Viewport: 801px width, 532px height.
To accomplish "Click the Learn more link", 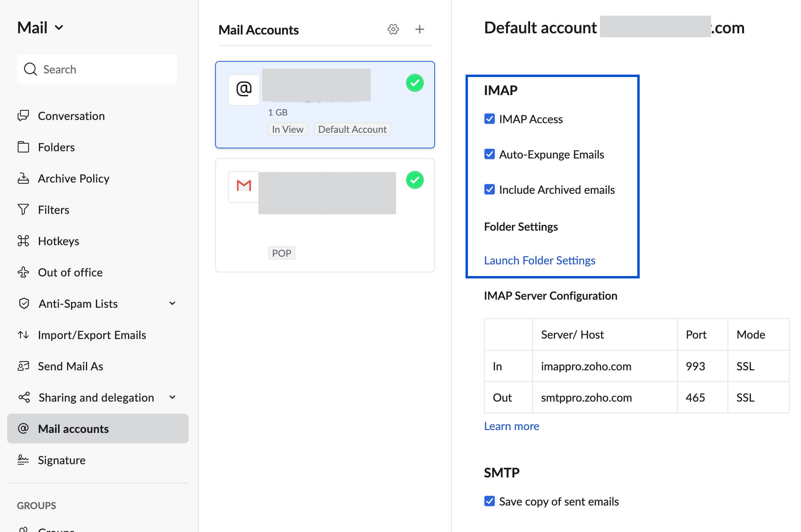I will coord(511,426).
